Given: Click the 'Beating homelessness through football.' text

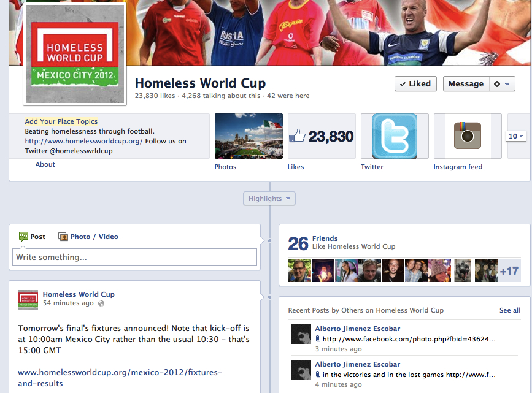Looking at the screenshot, I should click(90, 131).
